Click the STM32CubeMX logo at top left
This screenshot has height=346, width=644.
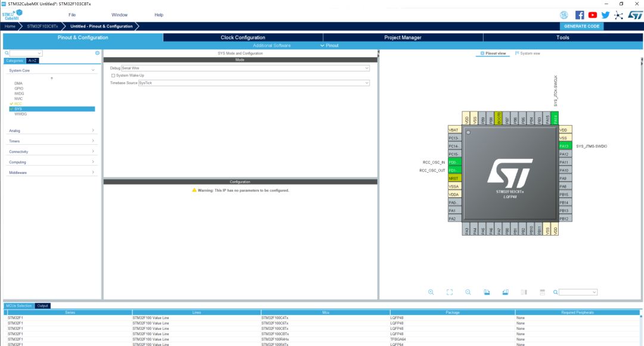click(13, 15)
